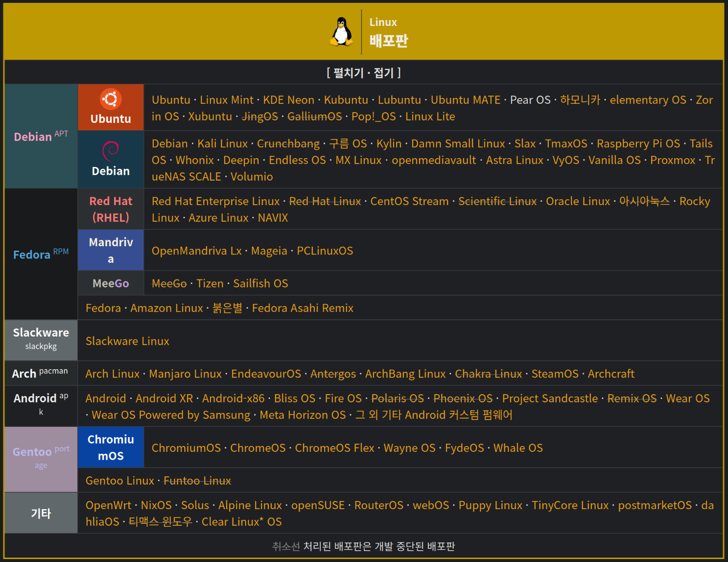Screen dimensions: 728x562
Task: Open the EndeavourOS link
Action: 266,374
